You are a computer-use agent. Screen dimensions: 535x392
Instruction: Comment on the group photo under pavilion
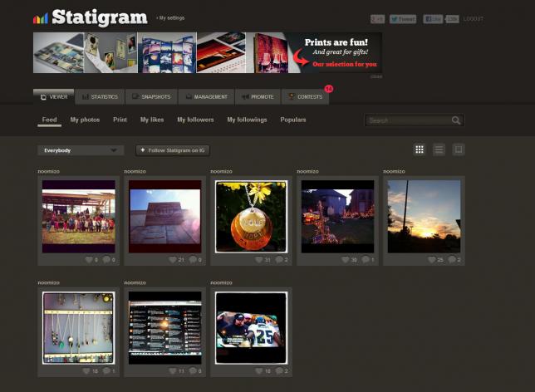point(106,260)
